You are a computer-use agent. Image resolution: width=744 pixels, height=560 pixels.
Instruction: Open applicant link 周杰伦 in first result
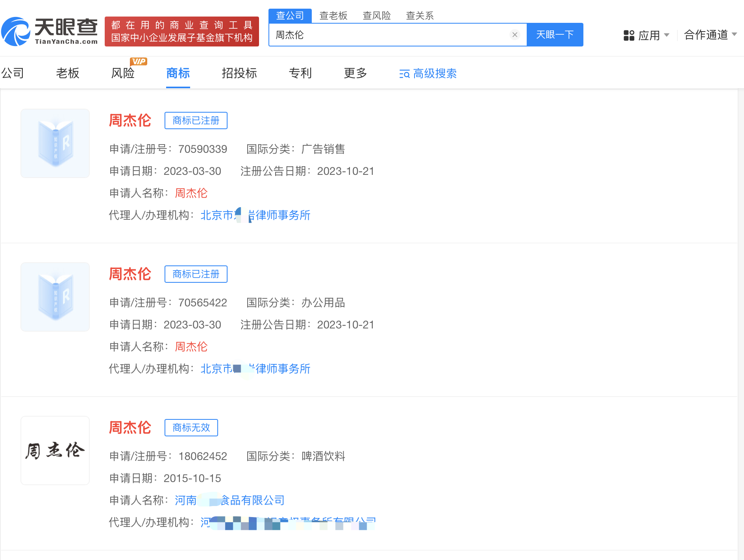pyautogui.click(x=191, y=193)
